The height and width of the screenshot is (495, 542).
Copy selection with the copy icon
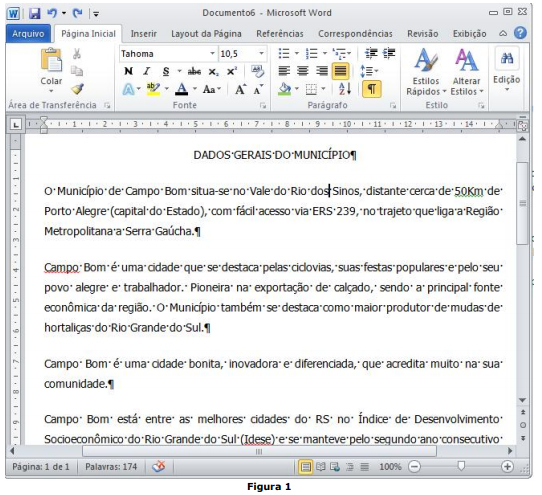point(77,71)
